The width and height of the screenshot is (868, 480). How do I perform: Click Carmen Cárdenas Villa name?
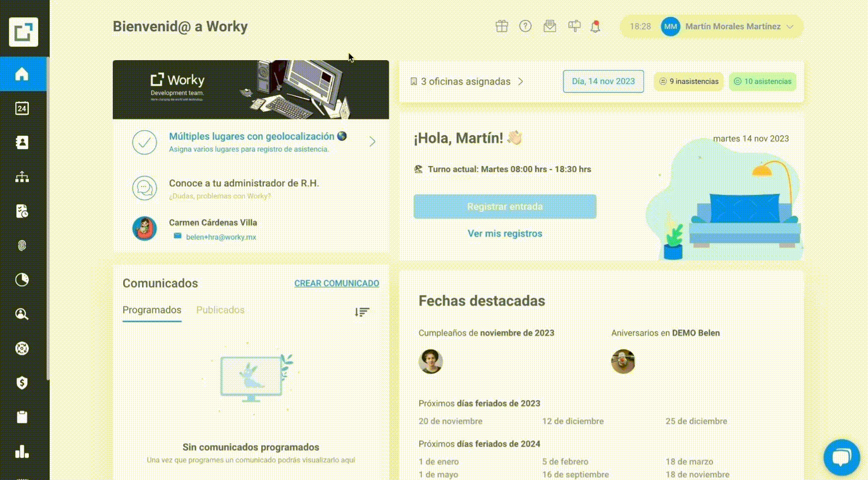pos(213,223)
